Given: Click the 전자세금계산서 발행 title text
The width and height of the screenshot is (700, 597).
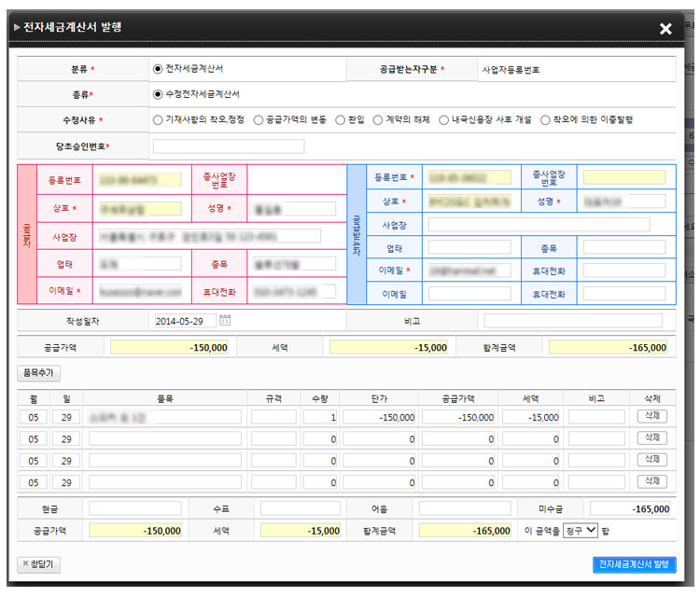Looking at the screenshot, I should [x=72, y=27].
